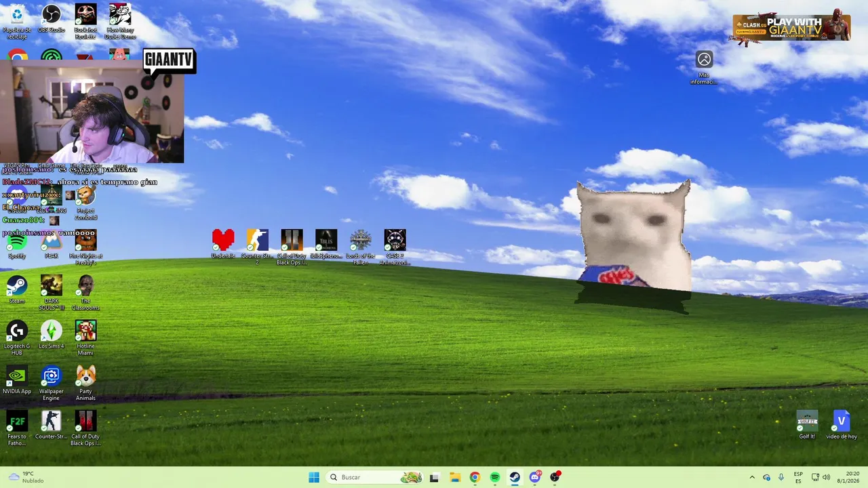Select the Counter Strike 2 desktop icon

[258, 247]
